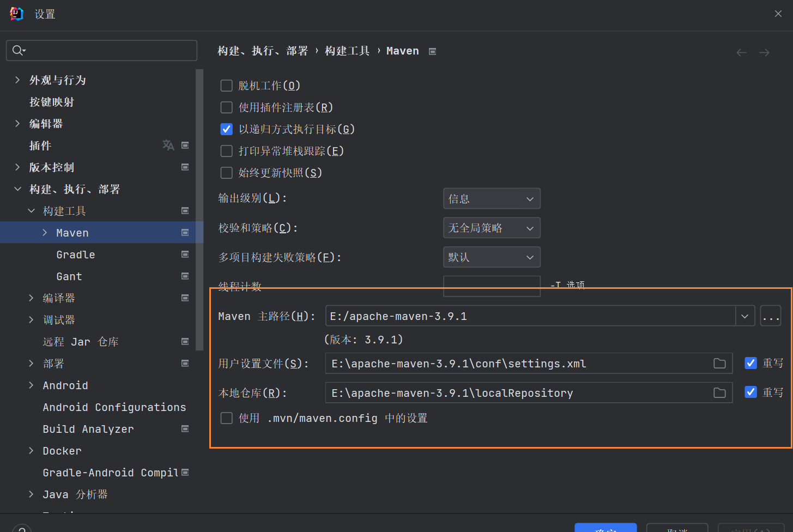The height and width of the screenshot is (532, 793).
Task: Open 多项目构建失败策略 dropdown showing 默认
Action: pos(492,257)
